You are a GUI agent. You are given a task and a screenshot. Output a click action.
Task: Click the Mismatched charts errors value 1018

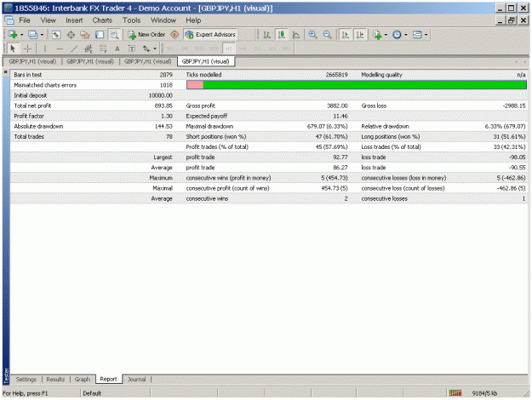click(166, 85)
